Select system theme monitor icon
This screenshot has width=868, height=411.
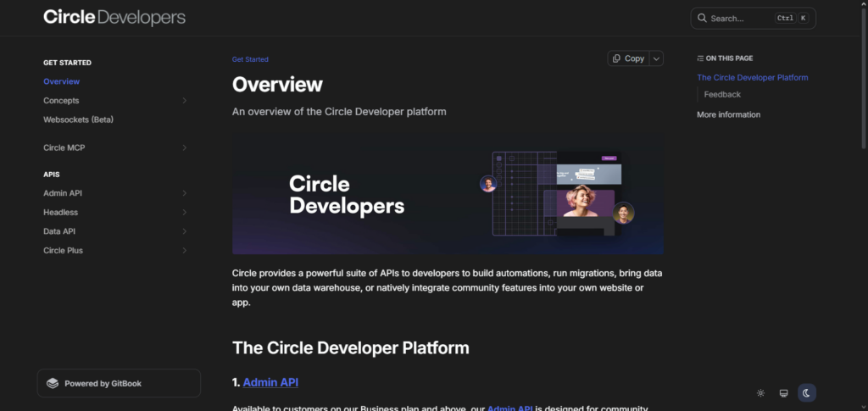[x=783, y=393]
